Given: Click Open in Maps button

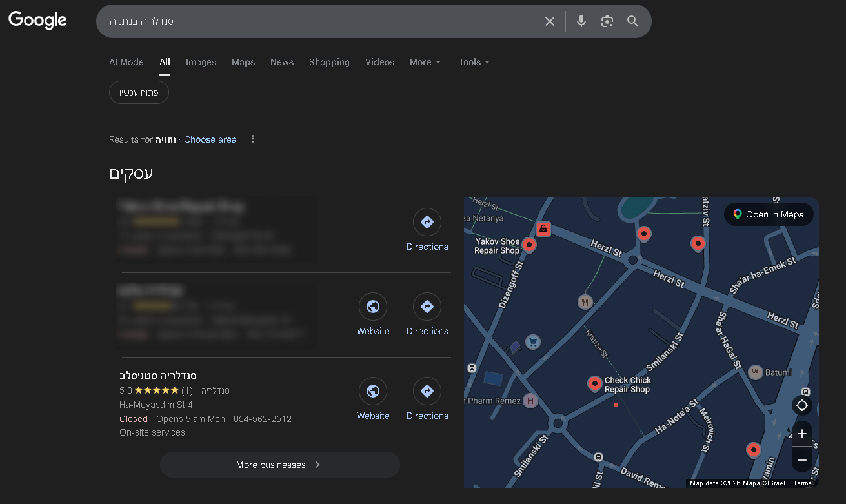Looking at the screenshot, I should click(x=768, y=214).
